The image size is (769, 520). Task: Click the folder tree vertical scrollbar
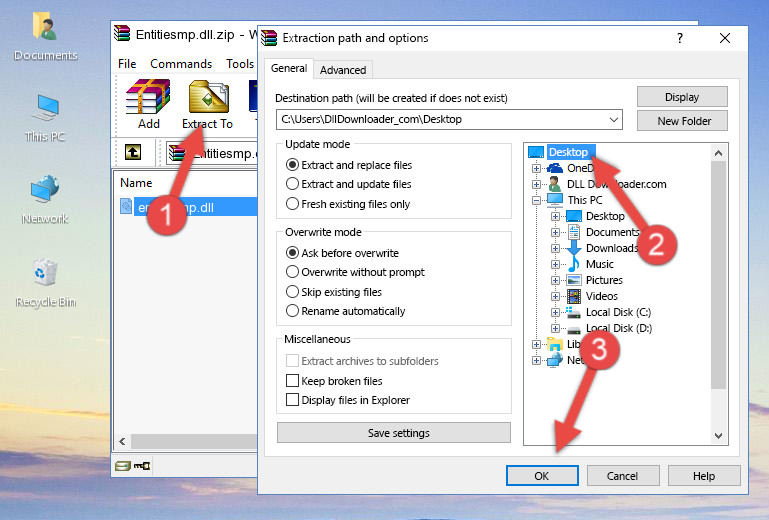[x=718, y=275]
